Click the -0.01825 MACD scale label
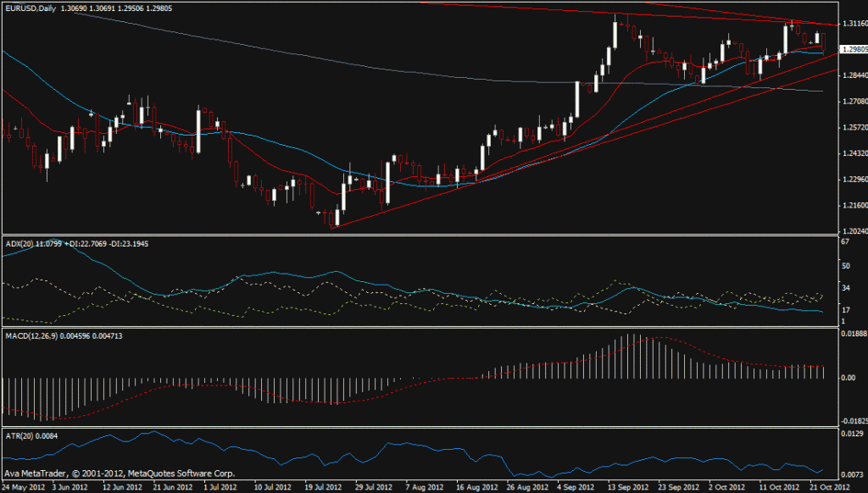 [851, 420]
